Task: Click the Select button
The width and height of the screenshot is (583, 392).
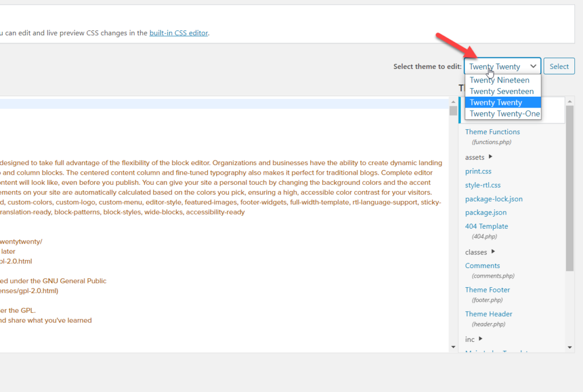Action: coord(559,66)
